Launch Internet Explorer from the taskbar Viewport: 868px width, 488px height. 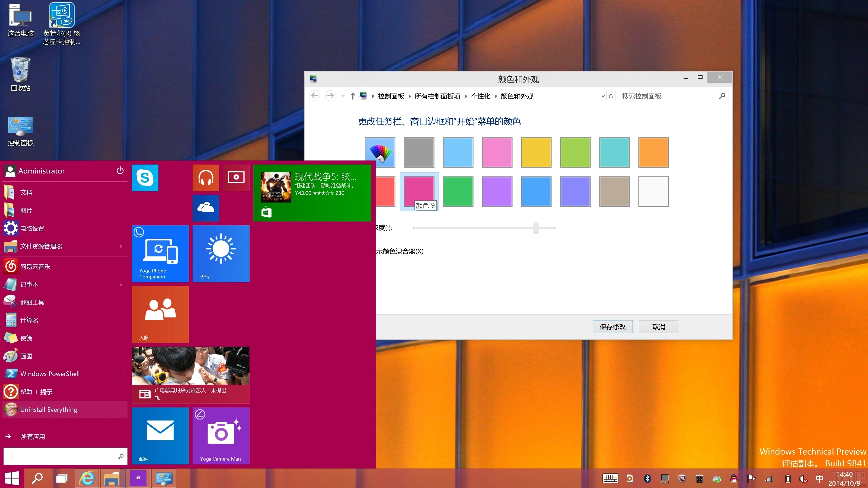click(87, 478)
